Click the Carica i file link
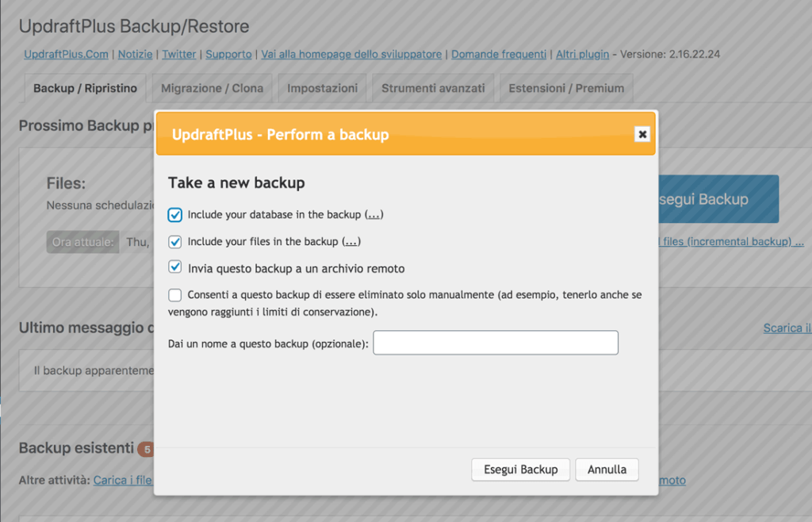Screen dimensions: 812x522 [123, 480]
